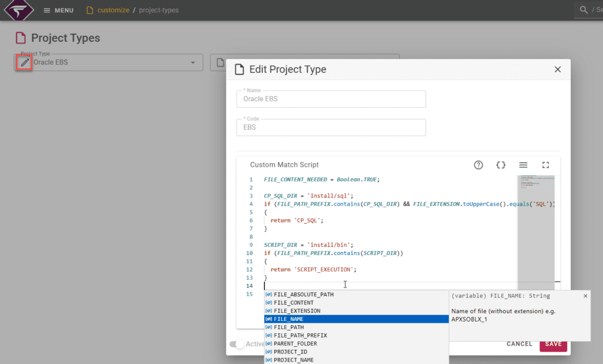
Task: Open the MENU hamburger button
Action: 58,11
